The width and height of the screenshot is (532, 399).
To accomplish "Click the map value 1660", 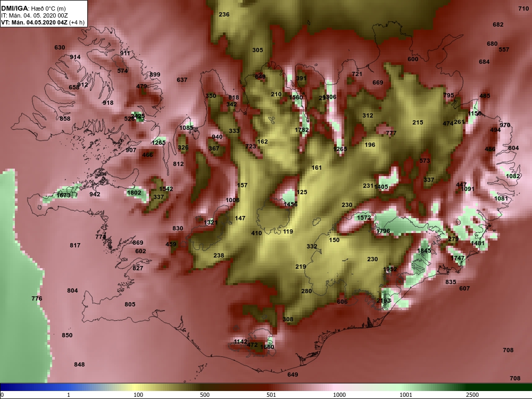I will coord(267,346).
